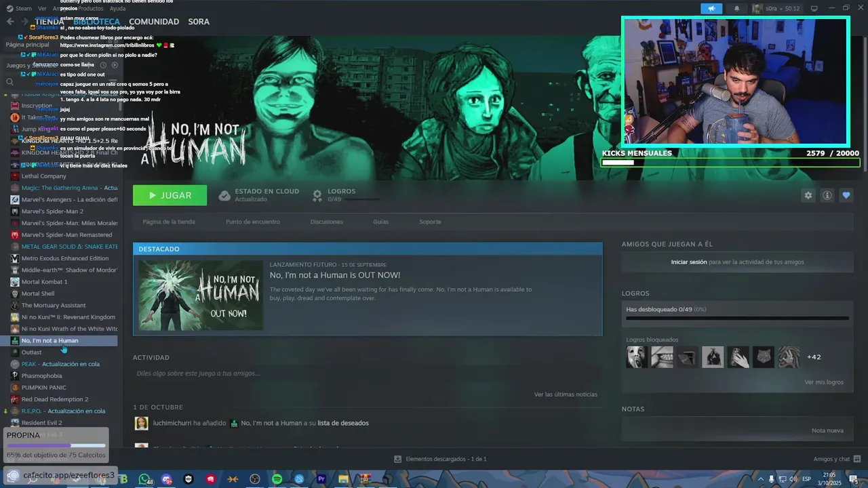Open the Soporte tab
Screen dimensions: 868x488
pos(430,222)
